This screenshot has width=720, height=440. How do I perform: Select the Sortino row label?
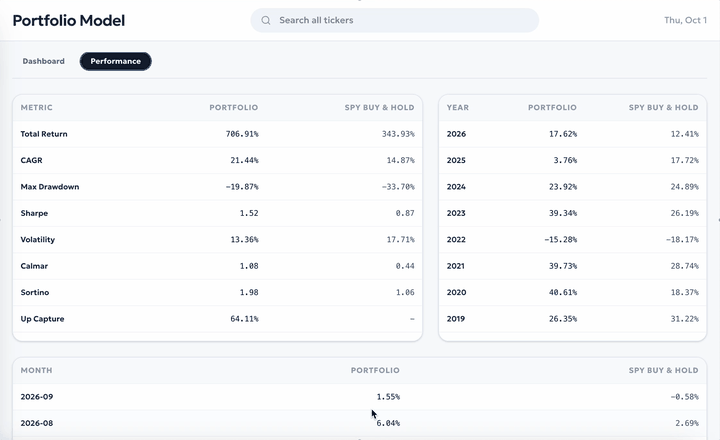click(35, 293)
